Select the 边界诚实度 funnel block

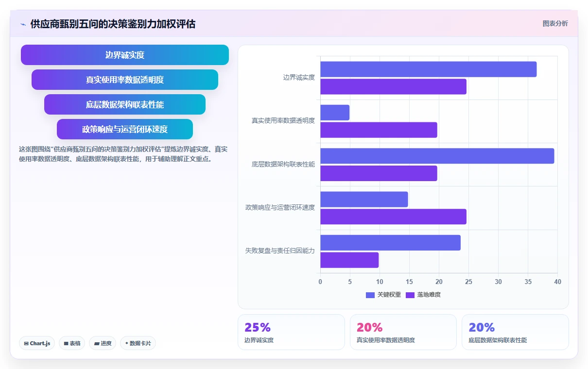[x=125, y=55]
